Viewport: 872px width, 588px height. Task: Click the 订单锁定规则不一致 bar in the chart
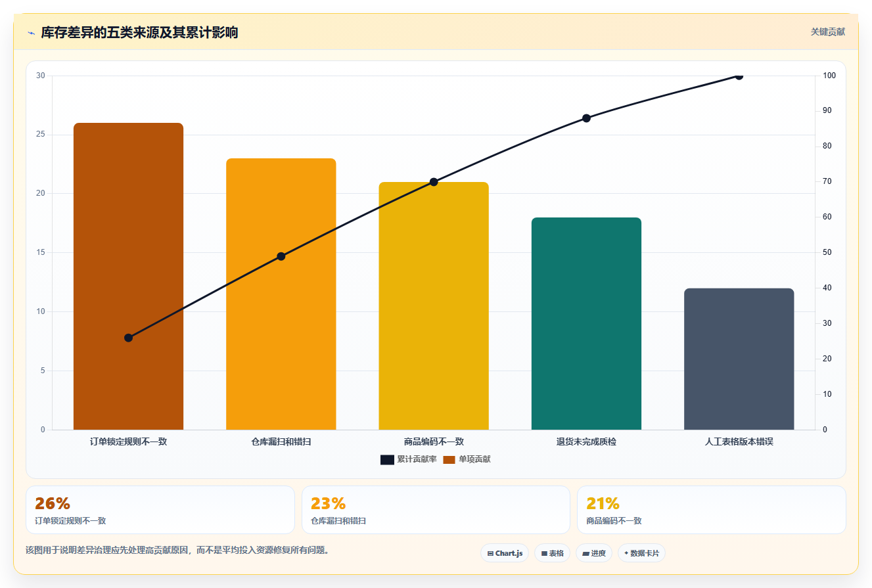pyautogui.click(x=128, y=276)
